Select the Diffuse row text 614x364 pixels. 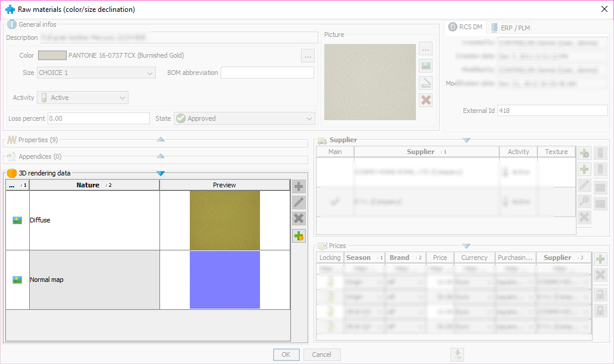point(40,220)
